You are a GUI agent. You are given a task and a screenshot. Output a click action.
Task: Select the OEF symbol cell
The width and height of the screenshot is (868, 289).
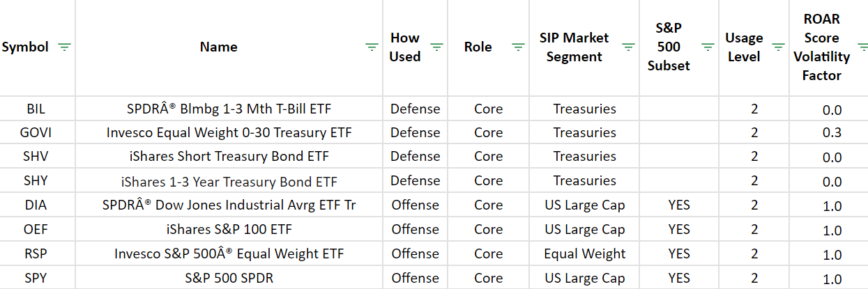[x=38, y=229]
